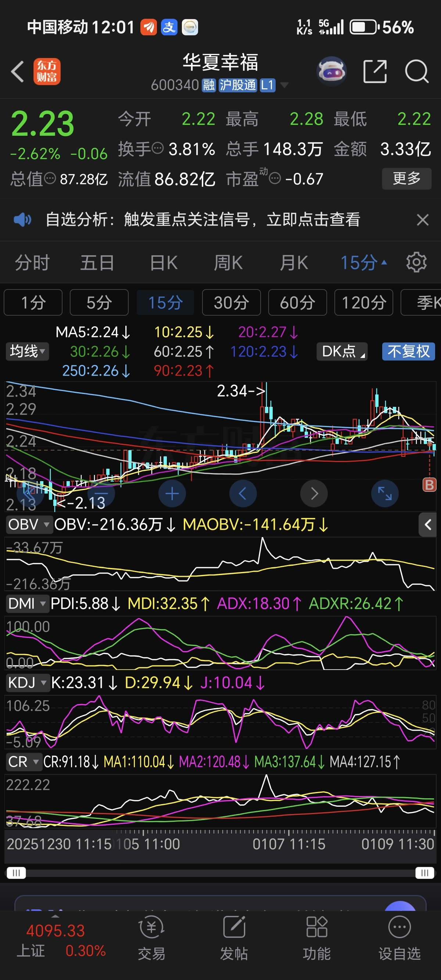This screenshot has width=441, height=980.
Task: Tap info icon next to 市盈
Action: [x=275, y=178]
